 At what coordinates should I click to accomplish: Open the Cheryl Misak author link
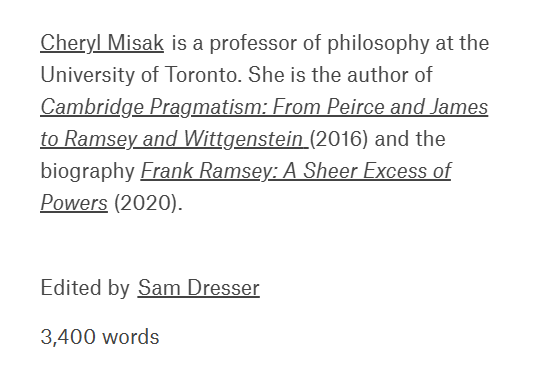[x=102, y=43]
